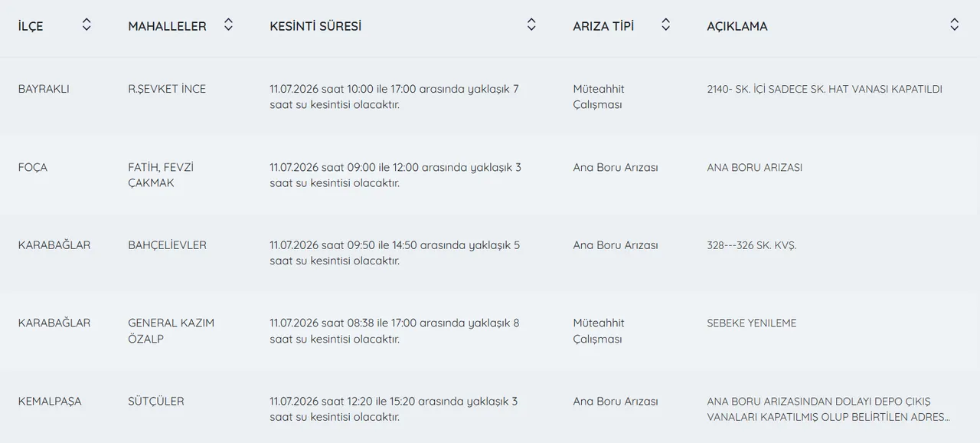Select the KESİNTİ SÜRESİ header label
The height and width of the screenshot is (443, 980).
[315, 26]
